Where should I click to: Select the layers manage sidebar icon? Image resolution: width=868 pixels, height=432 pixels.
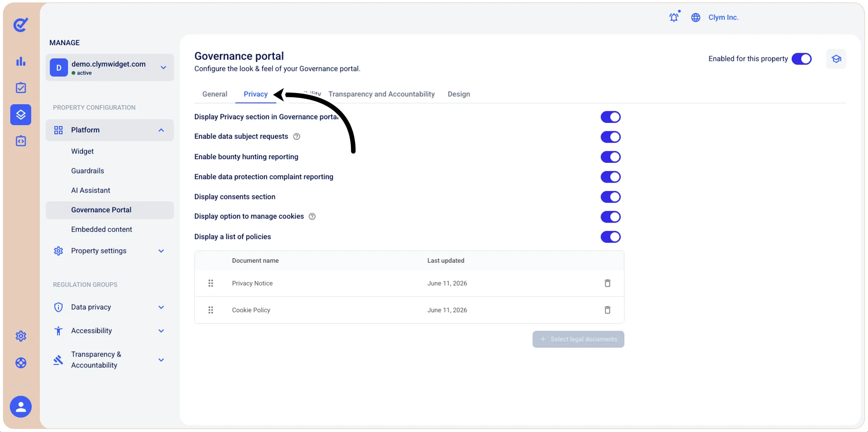21,114
